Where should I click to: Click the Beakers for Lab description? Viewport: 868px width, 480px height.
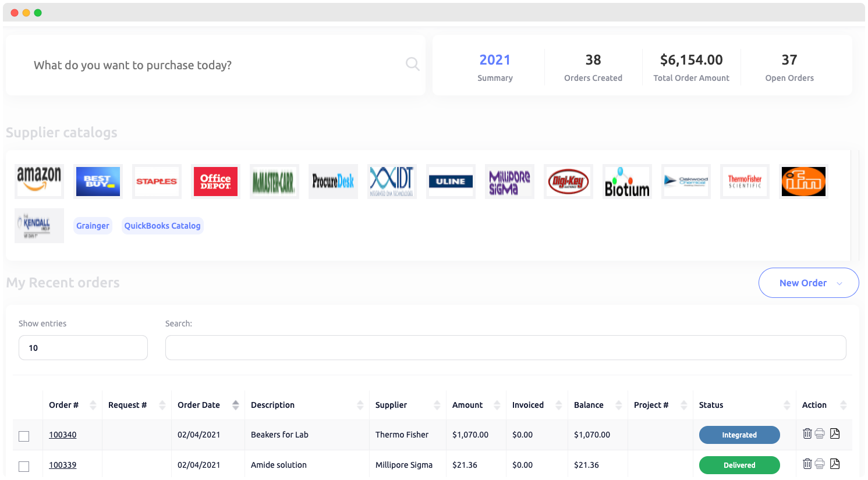279,435
